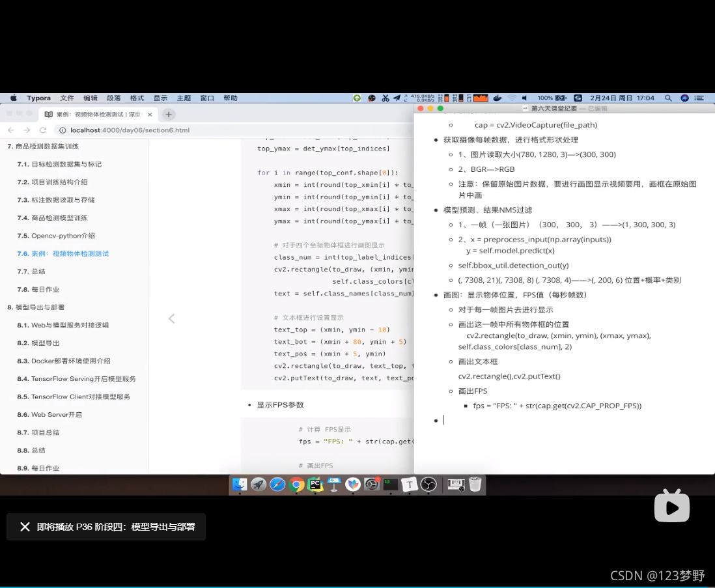Click 即将播放 P36 阶段四 next video text
Image resolution: width=715 pixels, height=588 pixels.
click(116, 527)
